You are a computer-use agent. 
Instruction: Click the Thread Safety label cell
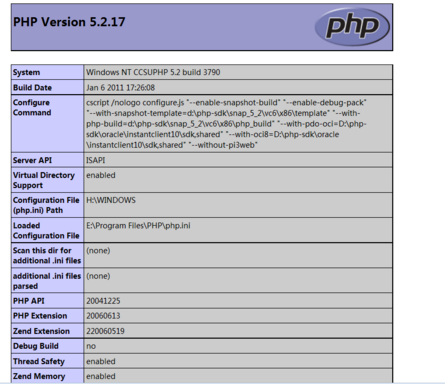(47, 361)
